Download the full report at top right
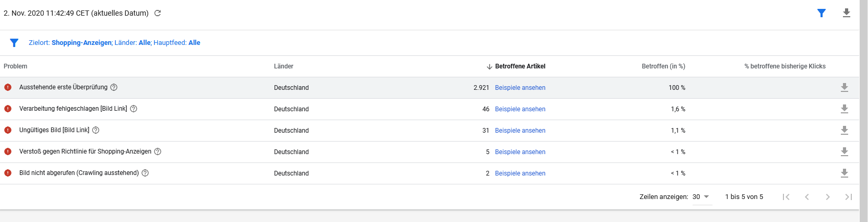The image size is (868, 222). point(846,13)
